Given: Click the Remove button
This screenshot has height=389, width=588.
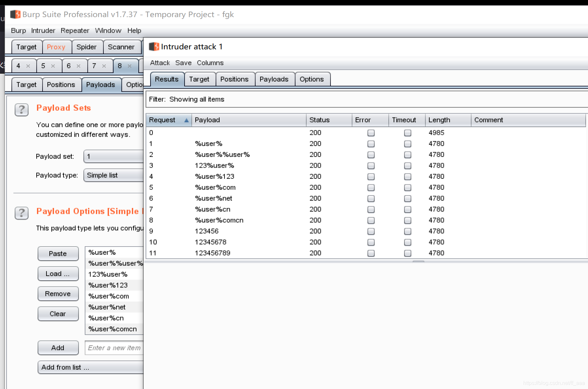Looking at the screenshot, I should (x=58, y=294).
